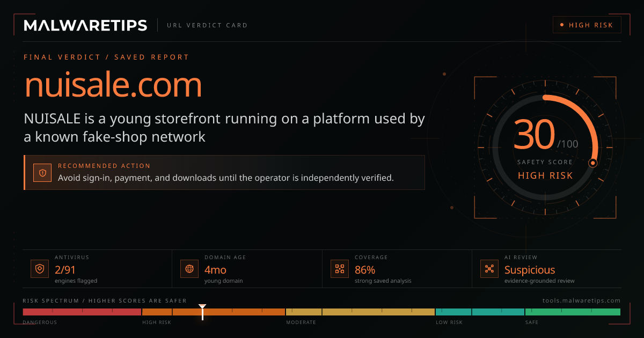Click "HIGH RISK" beneath the safety score

tap(545, 175)
